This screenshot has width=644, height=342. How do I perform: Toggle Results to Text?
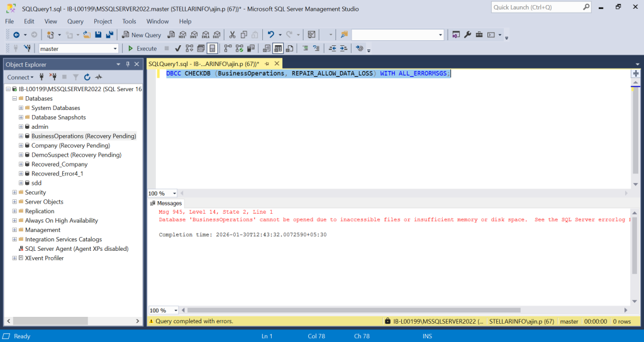[267, 48]
